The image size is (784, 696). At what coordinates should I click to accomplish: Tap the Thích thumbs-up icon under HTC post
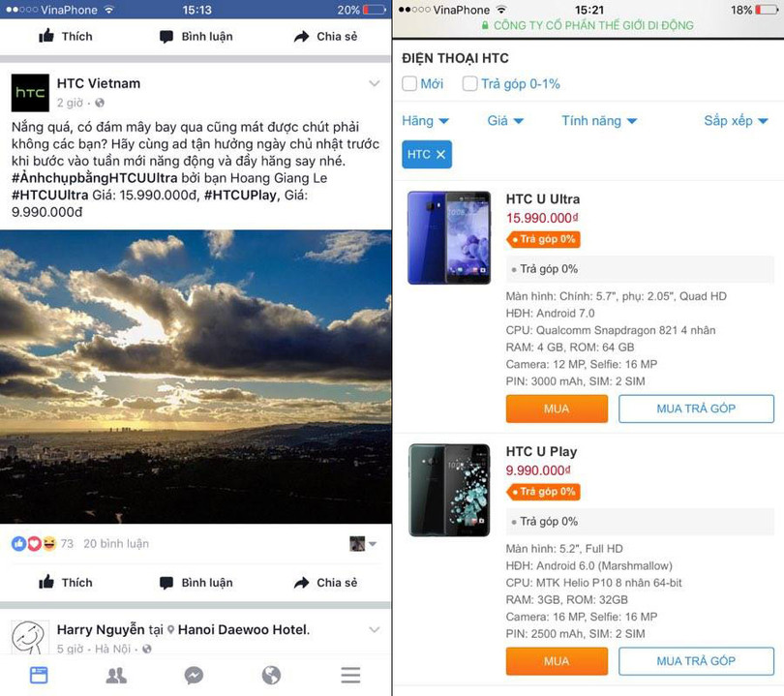tap(46, 582)
